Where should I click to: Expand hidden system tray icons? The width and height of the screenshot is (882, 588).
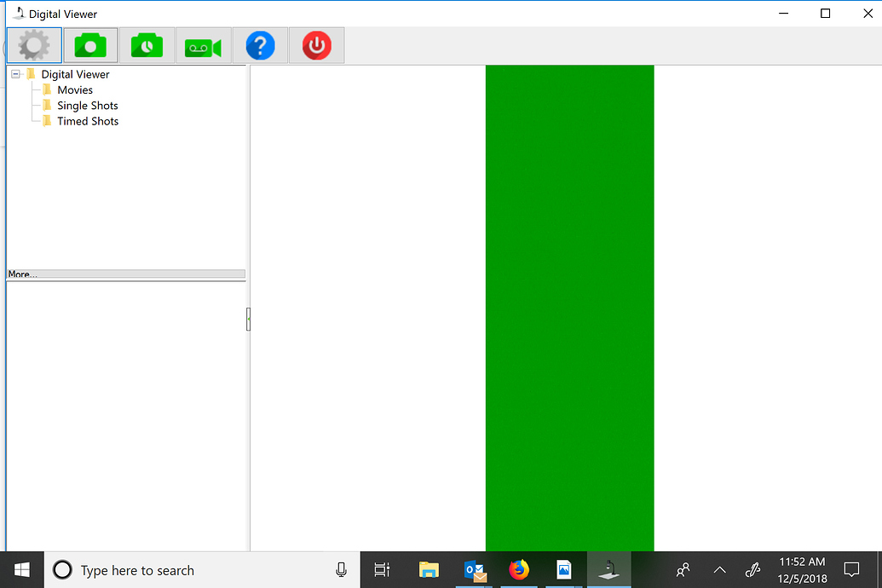[x=719, y=569]
